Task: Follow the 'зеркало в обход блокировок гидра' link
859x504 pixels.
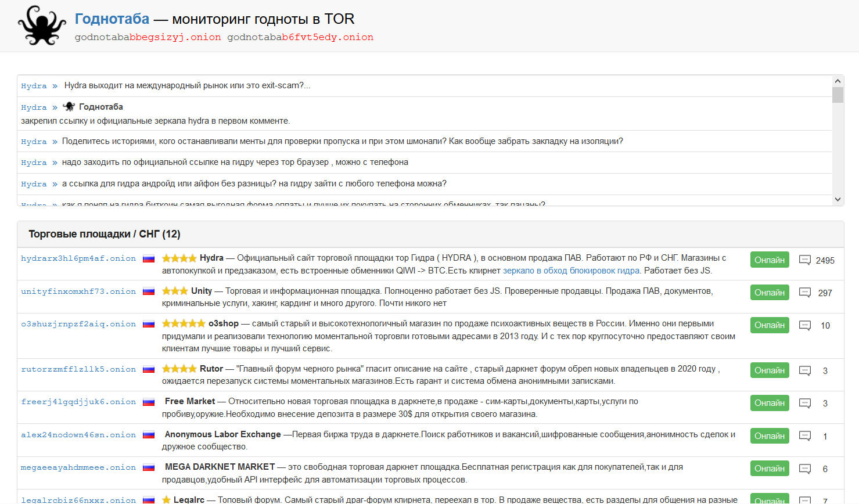Action: [x=571, y=271]
